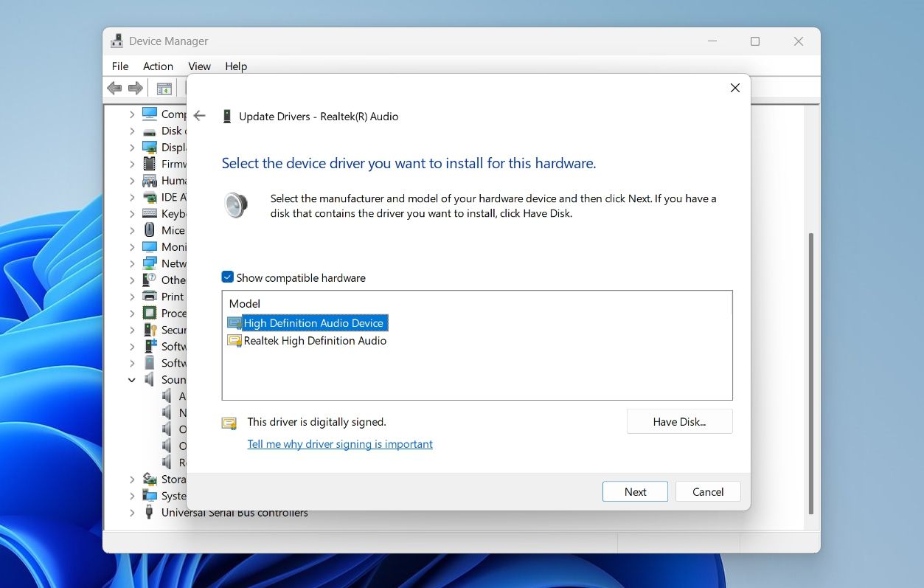The height and width of the screenshot is (588, 924).
Task: Select the Universal Serial Bus controllers icon
Action: click(150, 512)
